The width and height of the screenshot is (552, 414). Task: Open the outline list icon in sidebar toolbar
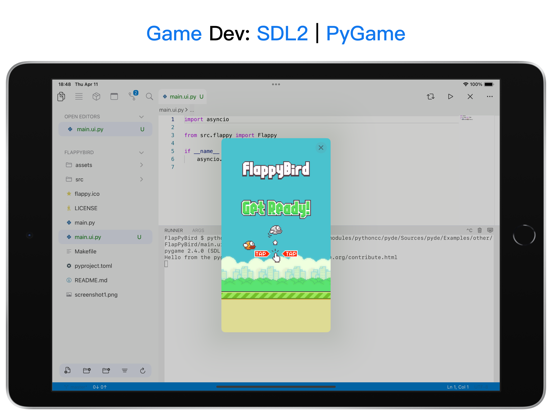(x=79, y=96)
